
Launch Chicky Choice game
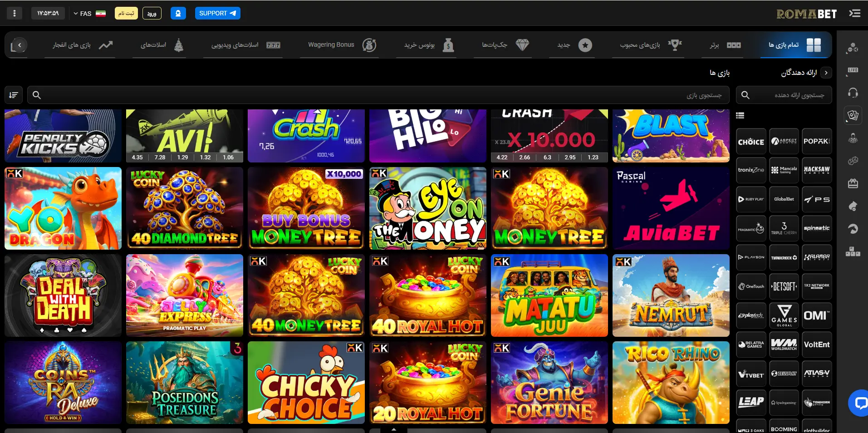[306, 383]
